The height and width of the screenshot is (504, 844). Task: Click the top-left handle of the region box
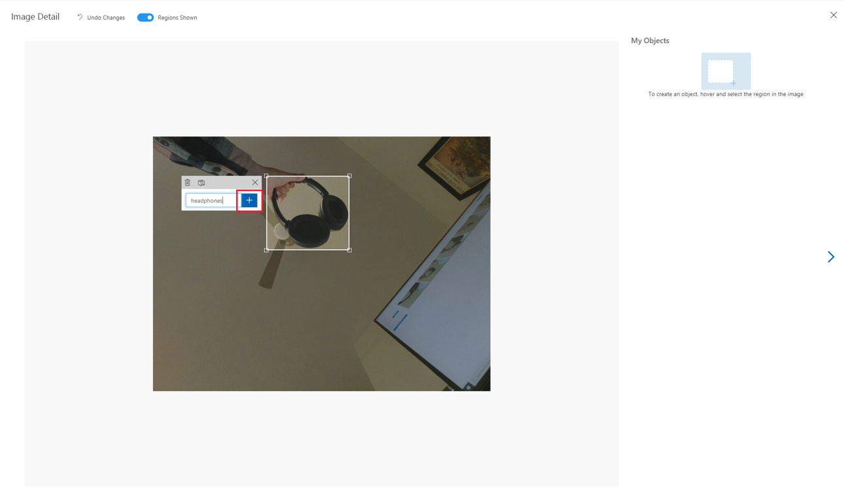point(266,176)
